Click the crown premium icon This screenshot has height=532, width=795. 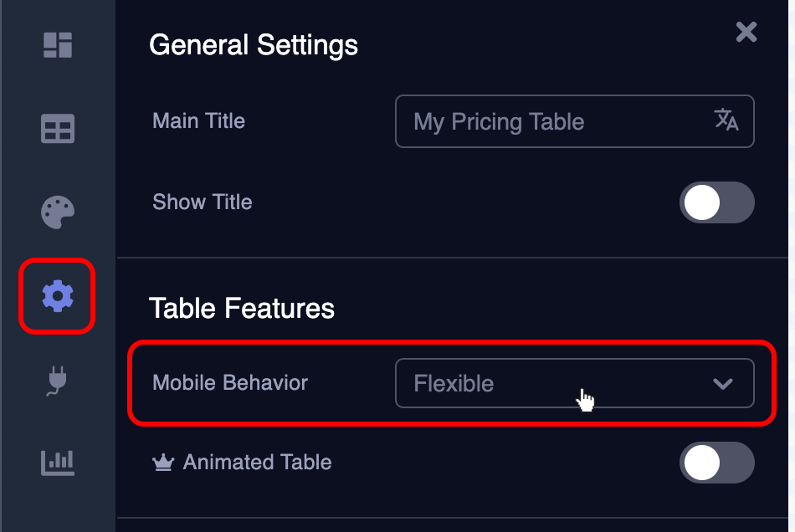click(162, 463)
